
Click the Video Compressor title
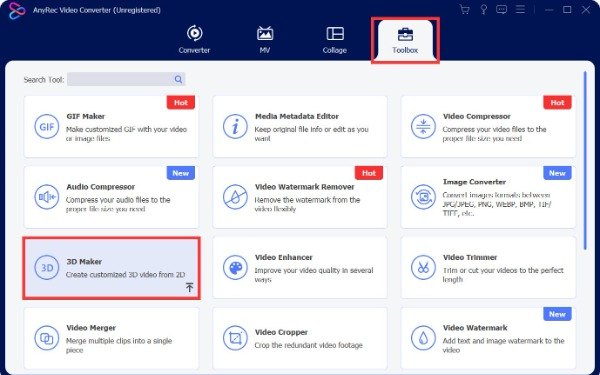pos(477,116)
